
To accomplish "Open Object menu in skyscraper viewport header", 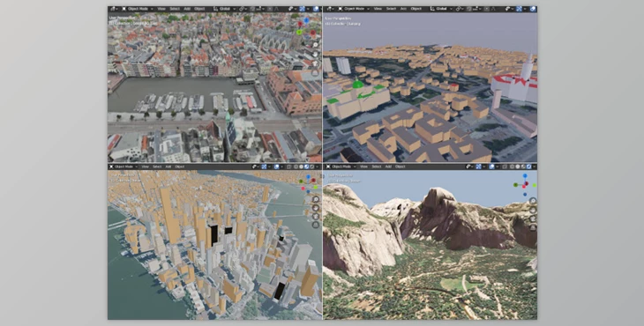I will pos(179,167).
